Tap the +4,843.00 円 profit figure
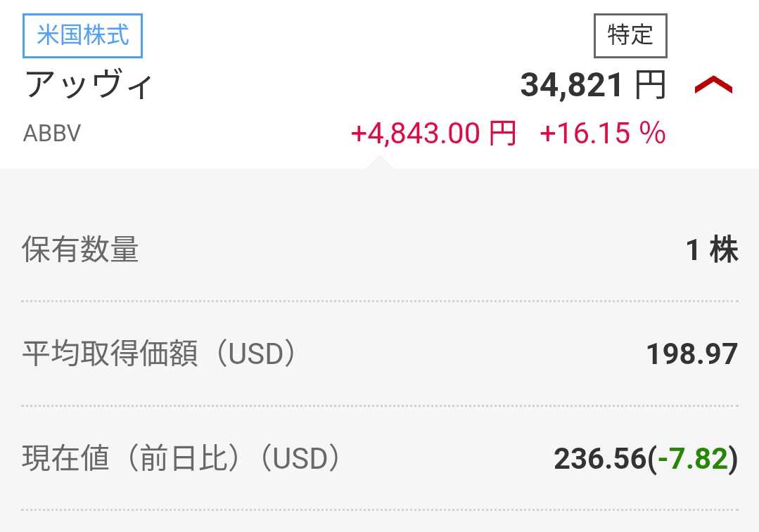The width and height of the screenshot is (759, 532). [433, 133]
